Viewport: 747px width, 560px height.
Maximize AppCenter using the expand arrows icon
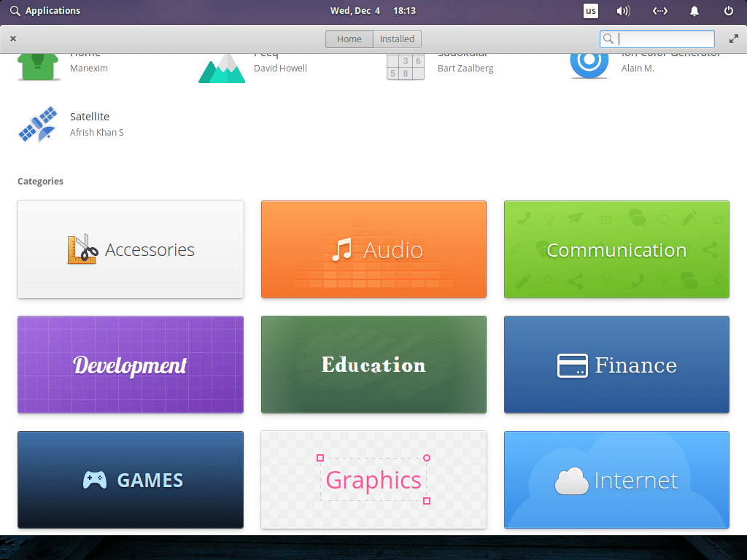[734, 39]
